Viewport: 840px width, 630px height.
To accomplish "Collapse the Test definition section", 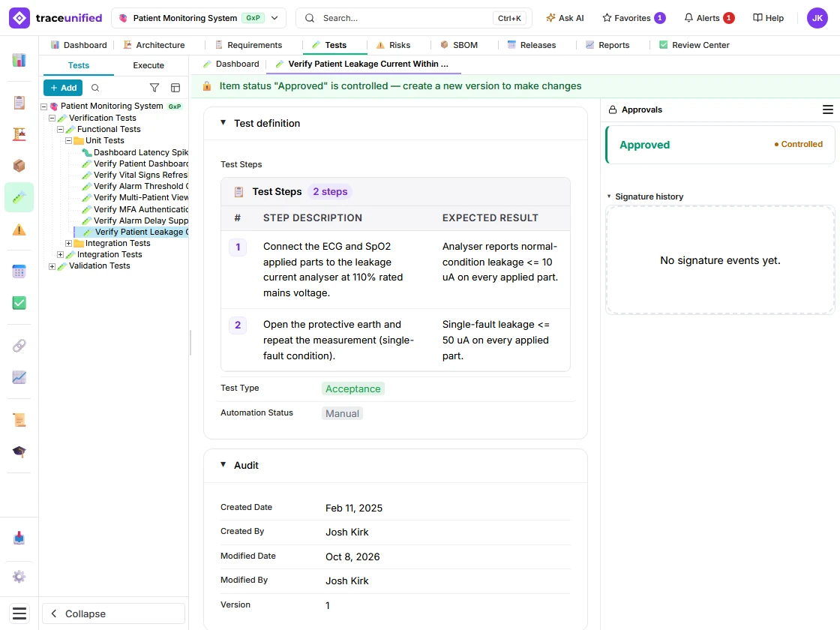I will (x=223, y=123).
